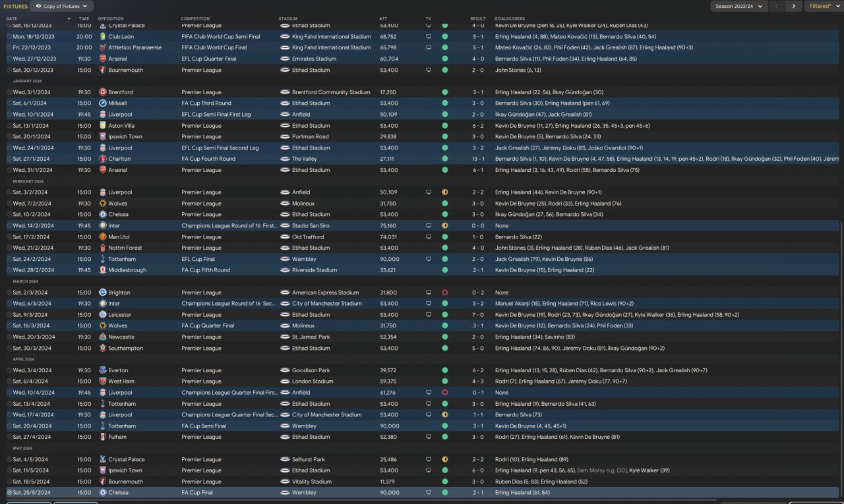Click the Fulham club badge
844x504 pixels.
click(x=102, y=437)
